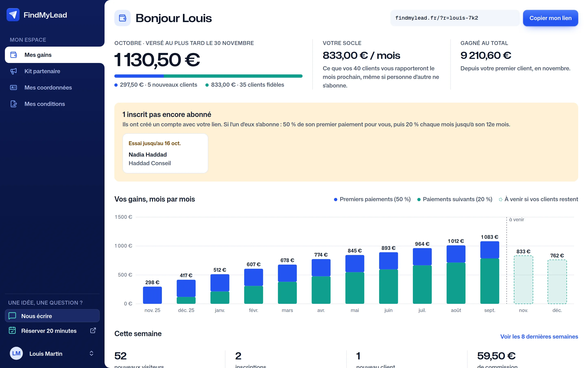Click the total '9 210,60 €' value
Screen dimensions: 588x368
click(486, 55)
